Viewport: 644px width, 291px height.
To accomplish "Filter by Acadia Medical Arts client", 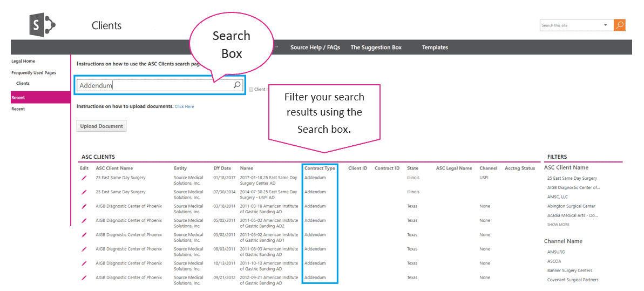I will (573, 215).
